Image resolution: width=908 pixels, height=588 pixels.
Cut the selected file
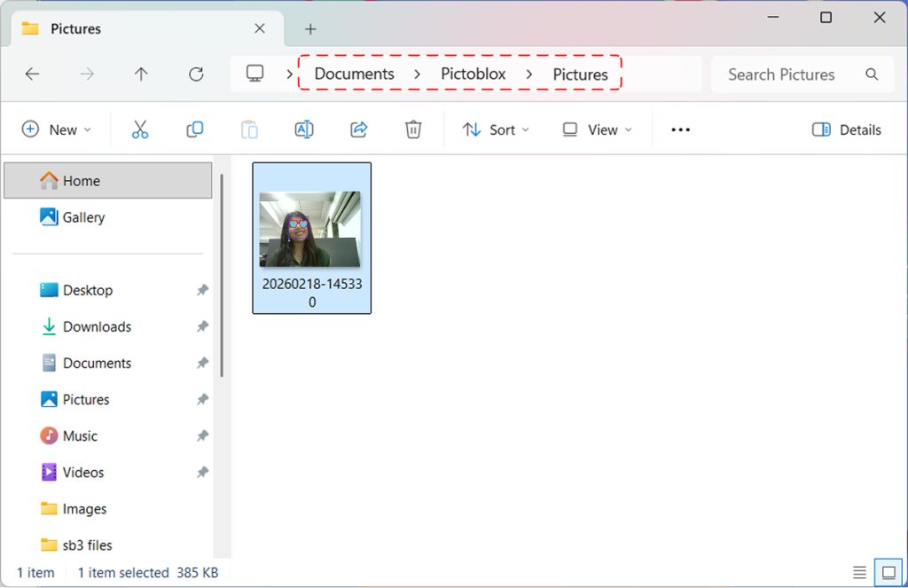(x=139, y=129)
